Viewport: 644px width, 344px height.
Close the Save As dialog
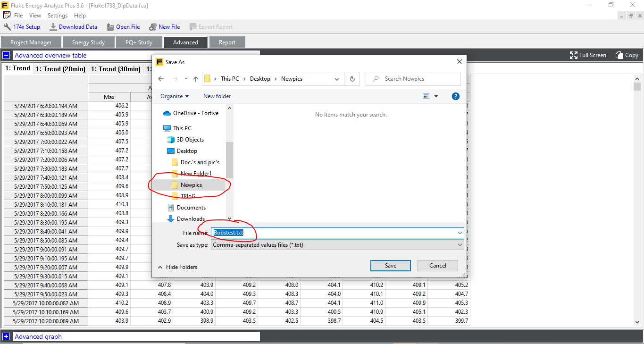(x=460, y=62)
